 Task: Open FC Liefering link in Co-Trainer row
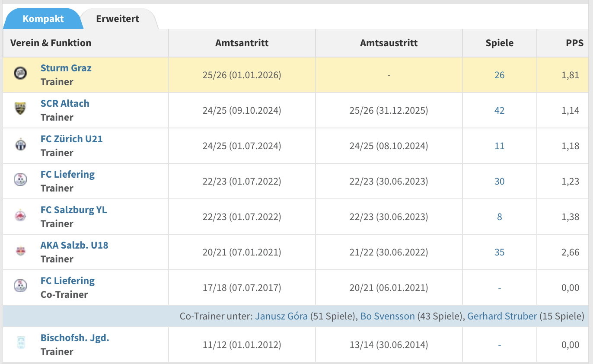67,281
